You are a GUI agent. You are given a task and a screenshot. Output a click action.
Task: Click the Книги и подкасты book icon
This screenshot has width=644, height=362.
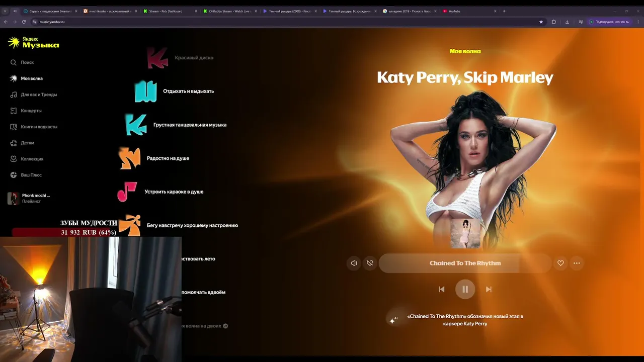click(x=14, y=127)
